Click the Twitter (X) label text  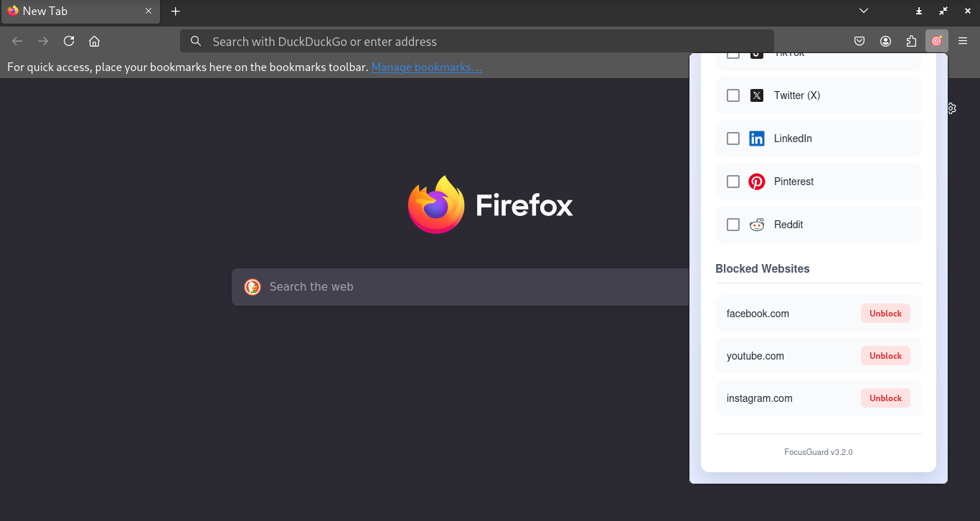(x=797, y=95)
